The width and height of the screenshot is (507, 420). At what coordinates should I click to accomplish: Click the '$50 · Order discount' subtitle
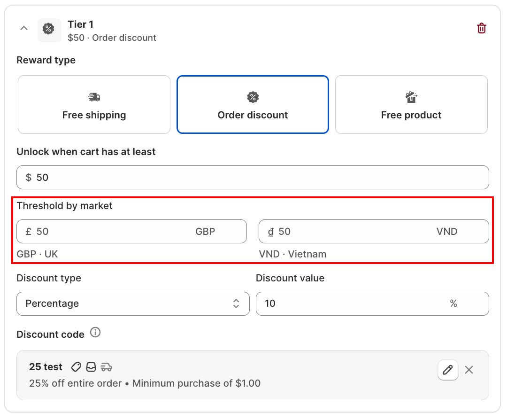[112, 38]
